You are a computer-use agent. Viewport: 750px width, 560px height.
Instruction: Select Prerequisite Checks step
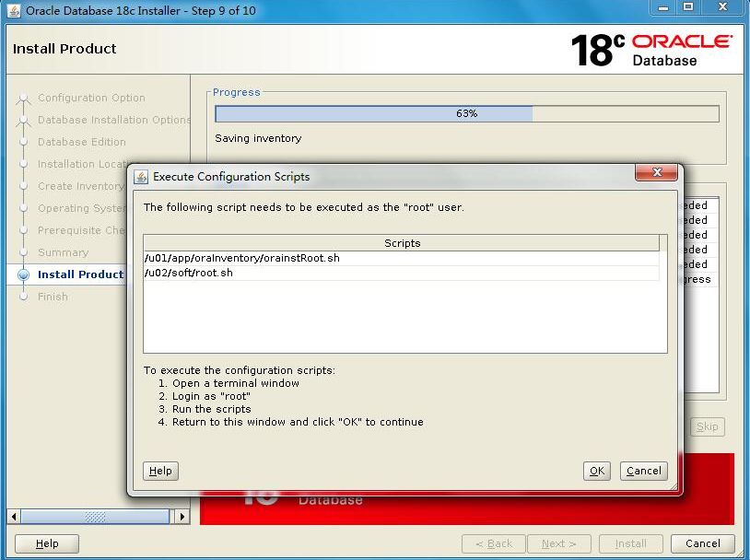coord(81,230)
